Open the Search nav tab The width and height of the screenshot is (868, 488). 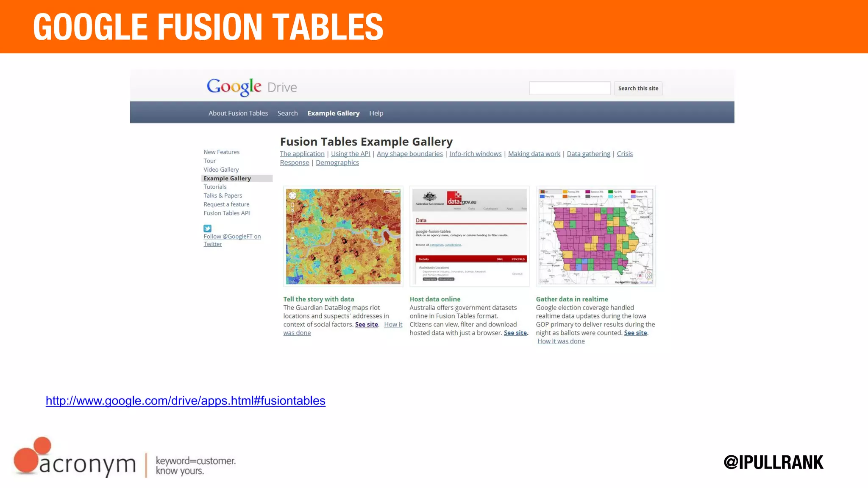287,113
